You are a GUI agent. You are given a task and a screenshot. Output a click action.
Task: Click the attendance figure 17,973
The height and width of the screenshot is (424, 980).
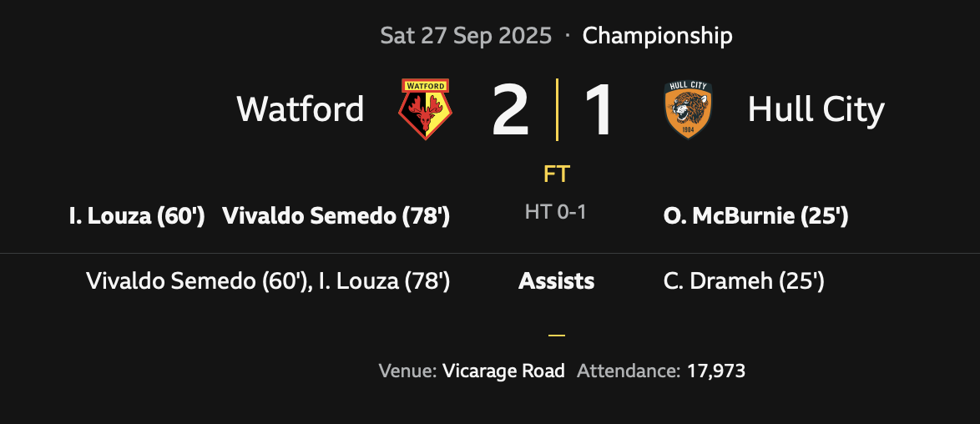click(x=715, y=371)
